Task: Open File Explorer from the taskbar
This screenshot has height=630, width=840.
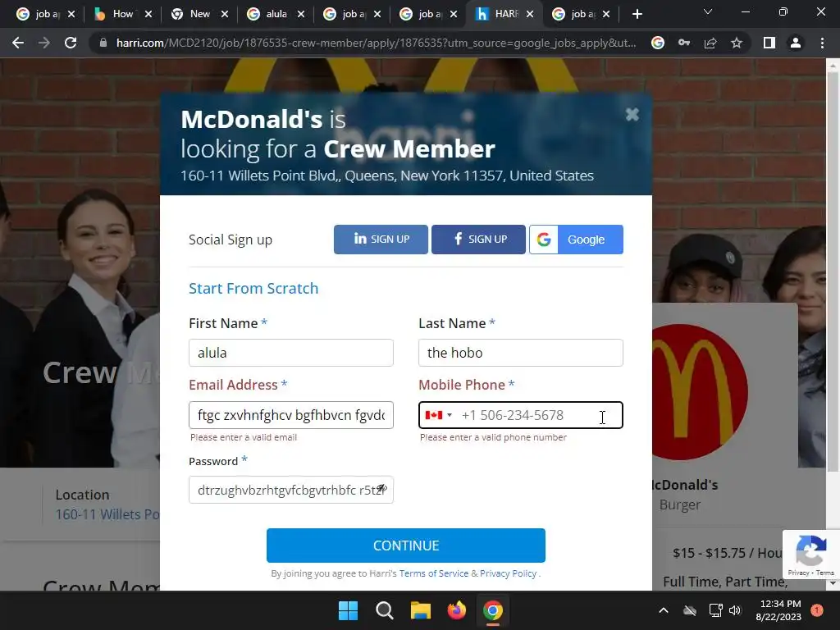Action: pyautogui.click(x=421, y=610)
